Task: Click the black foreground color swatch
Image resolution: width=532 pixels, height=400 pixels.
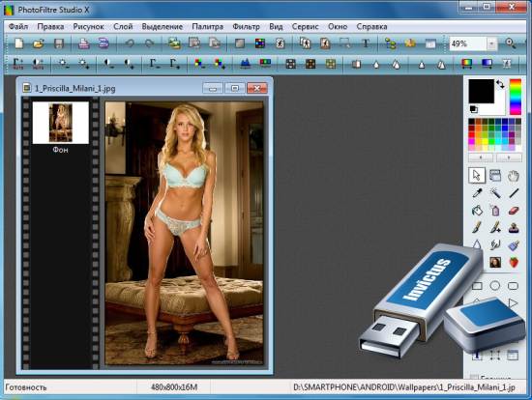Action: pyautogui.click(x=481, y=91)
